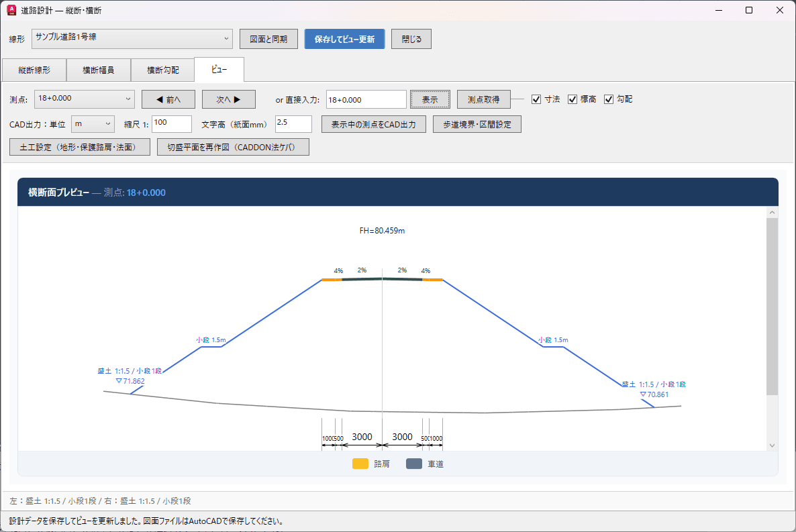796x532 pixels.
Task: Click the 表示中の測点をCAD出力 button
Action: [374, 124]
